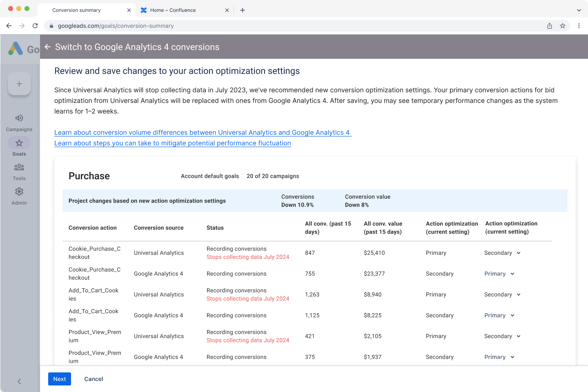The height and width of the screenshot is (392, 588).
Task: Click the Purchase goal heading
Action: tap(89, 176)
